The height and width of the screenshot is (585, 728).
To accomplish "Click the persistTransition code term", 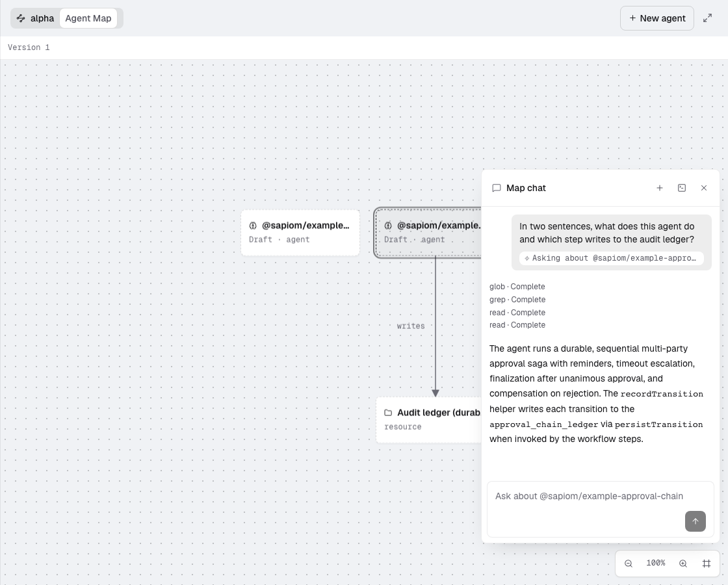I will coord(658,424).
